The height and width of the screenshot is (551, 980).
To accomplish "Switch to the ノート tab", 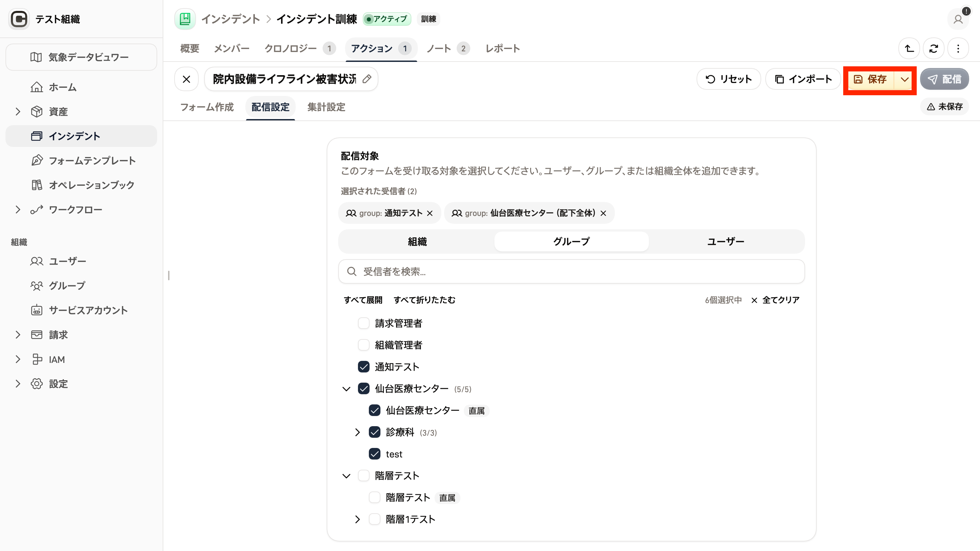I will pos(448,48).
